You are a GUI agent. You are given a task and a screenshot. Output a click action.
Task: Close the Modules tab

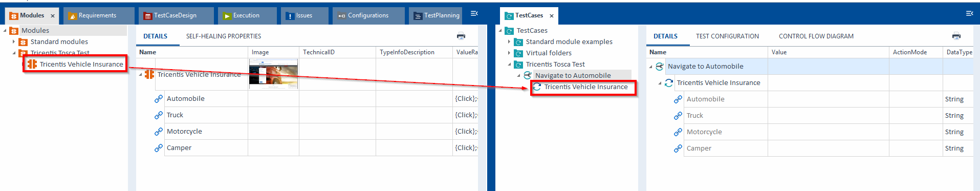pos(53,16)
